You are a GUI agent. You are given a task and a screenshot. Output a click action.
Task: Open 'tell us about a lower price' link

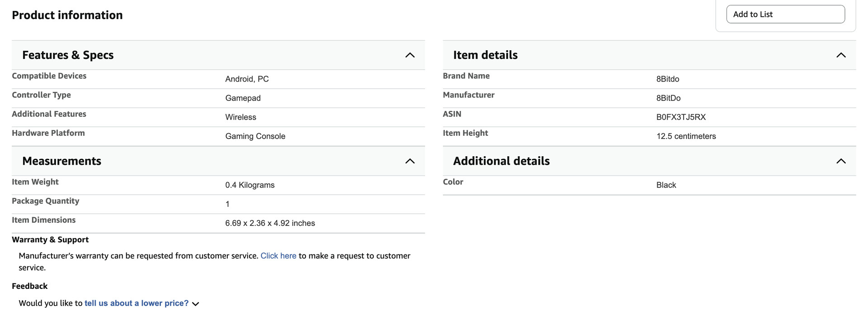[x=136, y=303]
